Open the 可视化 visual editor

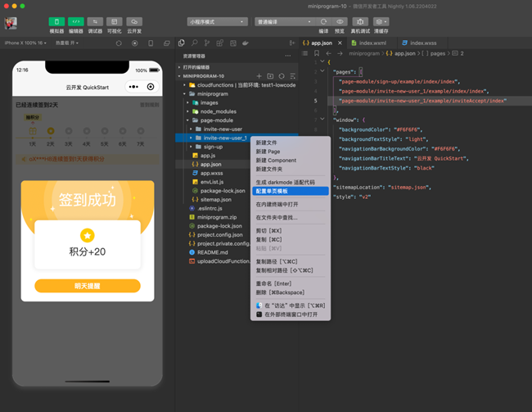pyautogui.click(x=114, y=21)
